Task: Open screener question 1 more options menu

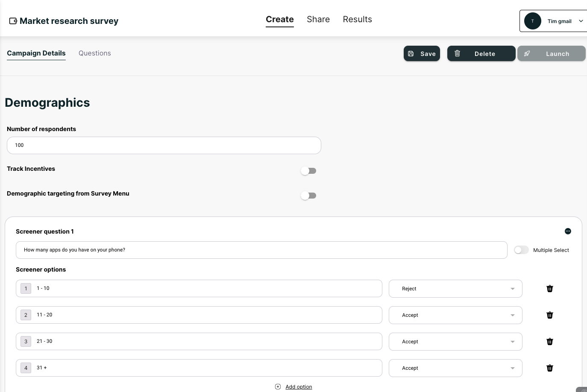Action: click(x=568, y=231)
